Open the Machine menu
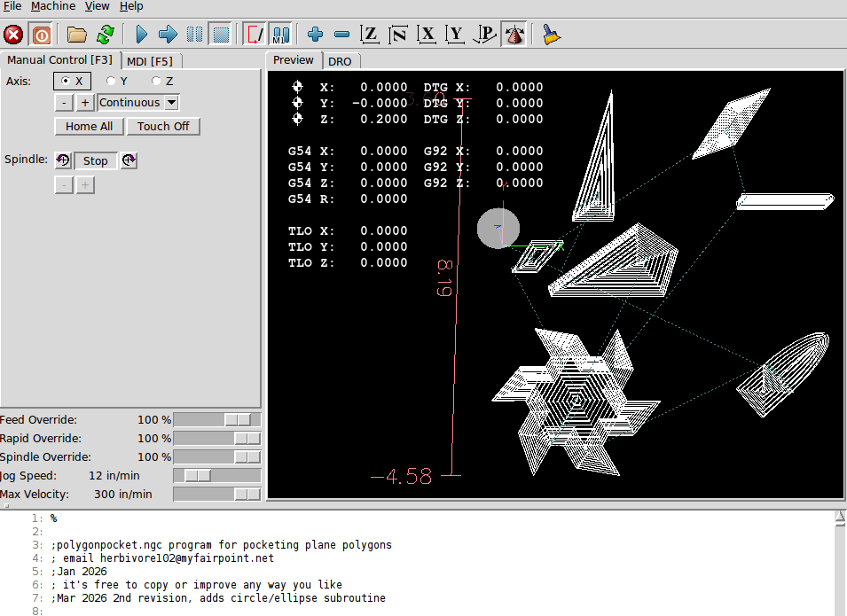Screen dimensions: 847x616 click(53, 6)
